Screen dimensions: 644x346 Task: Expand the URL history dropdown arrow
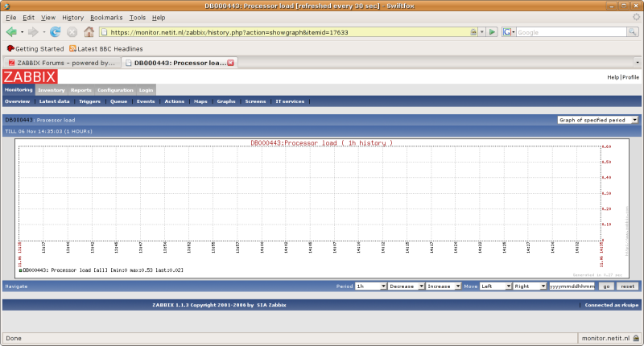tap(481, 32)
